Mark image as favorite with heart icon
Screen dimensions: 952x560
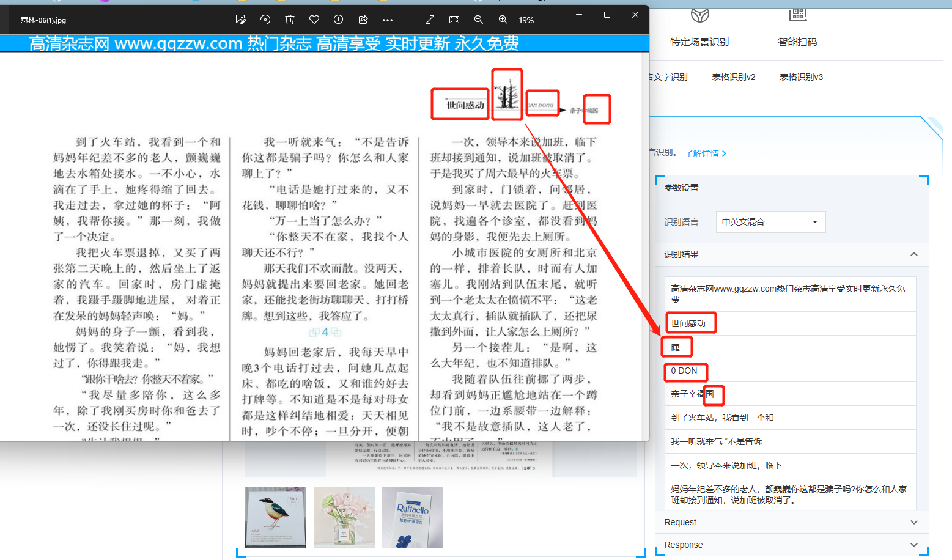[314, 20]
